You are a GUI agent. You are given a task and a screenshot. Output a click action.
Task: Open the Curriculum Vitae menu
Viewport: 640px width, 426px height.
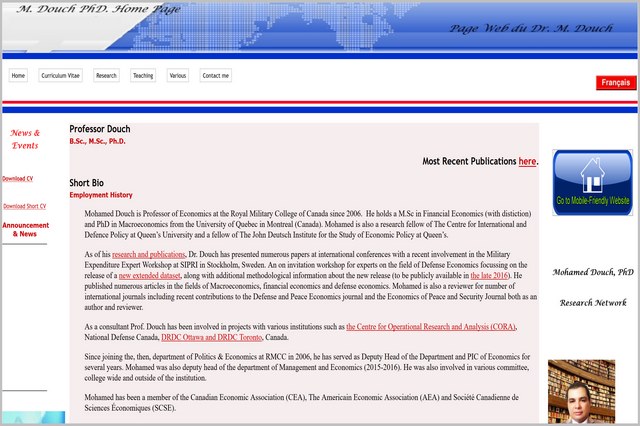[x=60, y=75]
